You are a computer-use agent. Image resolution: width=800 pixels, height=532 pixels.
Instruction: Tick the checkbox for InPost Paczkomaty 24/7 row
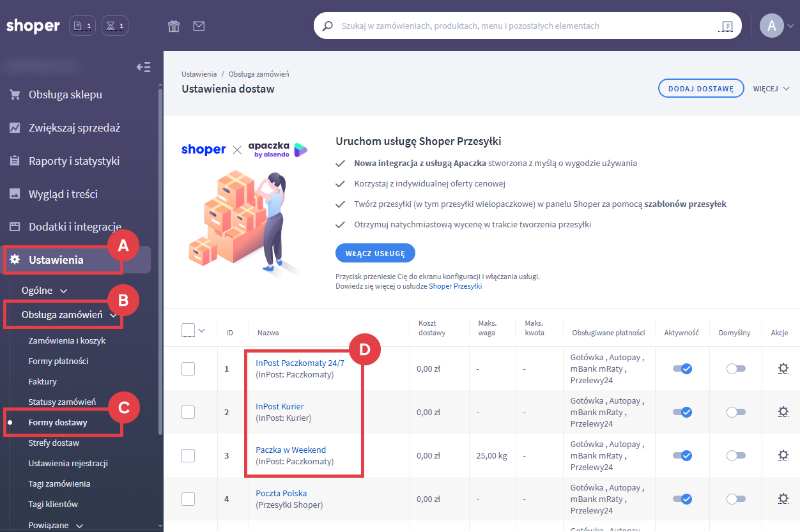click(x=188, y=369)
